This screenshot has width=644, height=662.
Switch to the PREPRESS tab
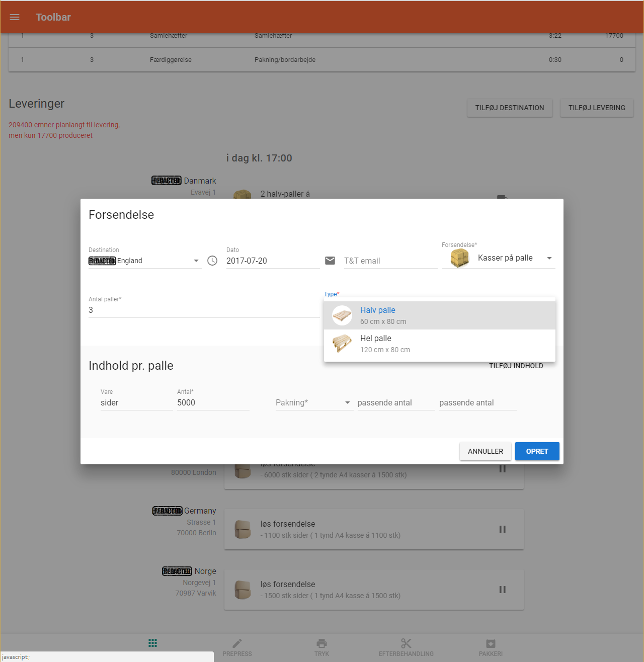click(x=237, y=648)
